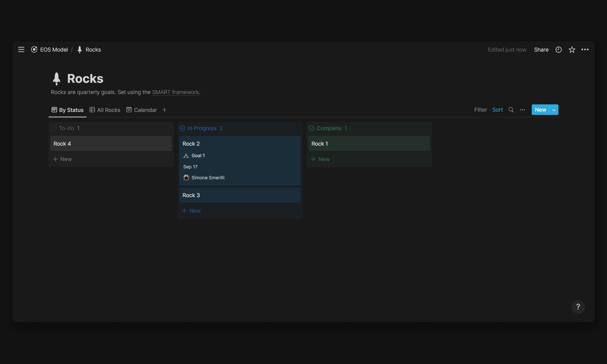Add new card in To-do column
This screenshot has width=607, height=364.
(62, 159)
